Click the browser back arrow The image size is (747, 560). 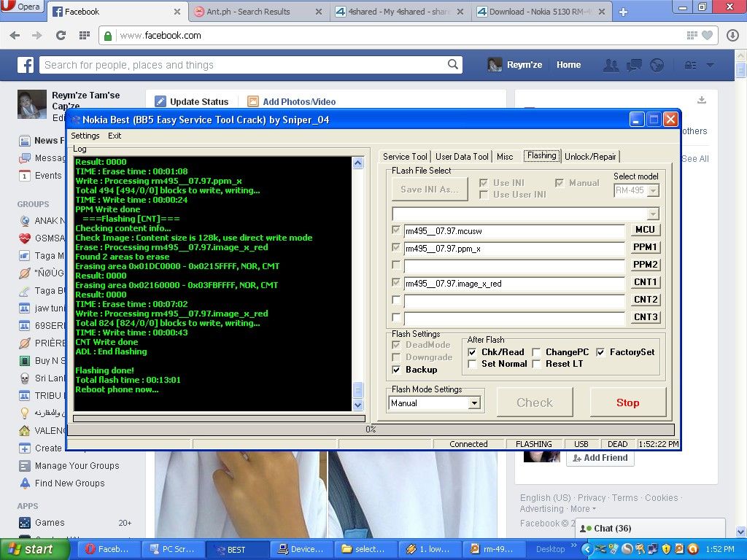pyautogui.click(x=15, y=35)
